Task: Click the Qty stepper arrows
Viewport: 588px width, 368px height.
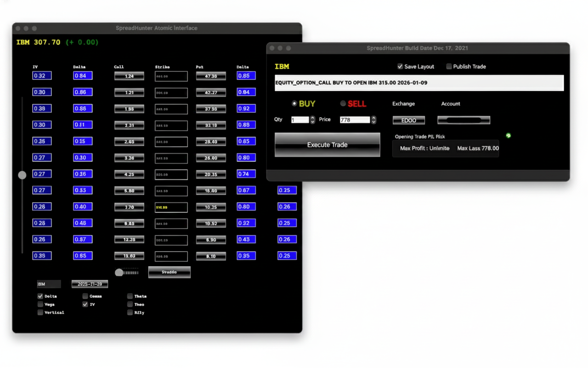Action: (313, 120)
